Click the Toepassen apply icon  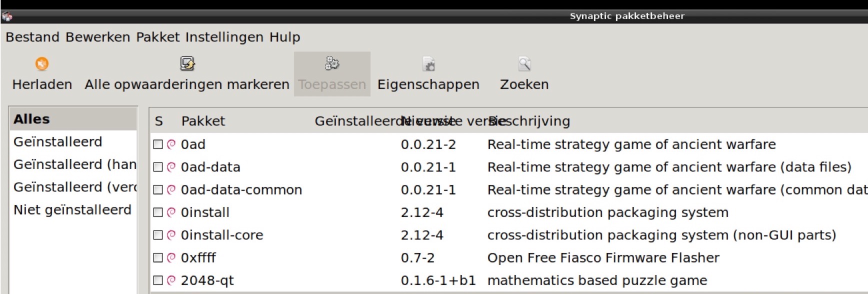[332, 63]
